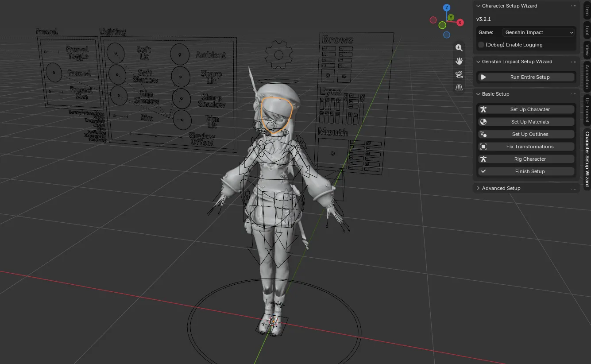The height and width of the screenshot is (364, 591).
Task: Switch perspective/orthographic with the grid icon
Action: (459, 88)
